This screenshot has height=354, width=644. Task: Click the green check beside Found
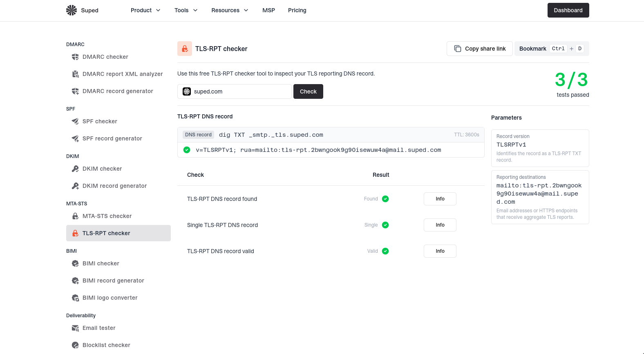click(x=385, y=199)
